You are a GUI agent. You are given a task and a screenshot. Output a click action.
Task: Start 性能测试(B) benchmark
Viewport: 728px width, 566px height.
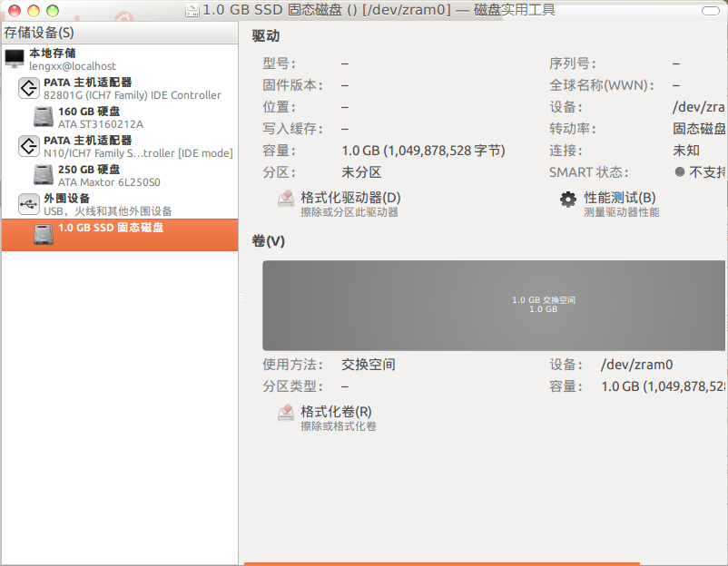pos(609,203)
